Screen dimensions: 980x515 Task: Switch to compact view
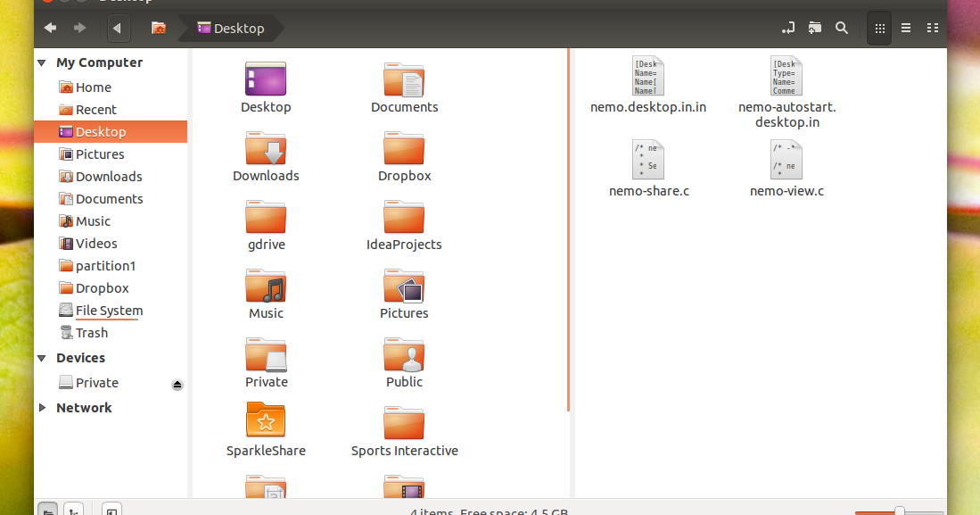click(x=933, y=28)
